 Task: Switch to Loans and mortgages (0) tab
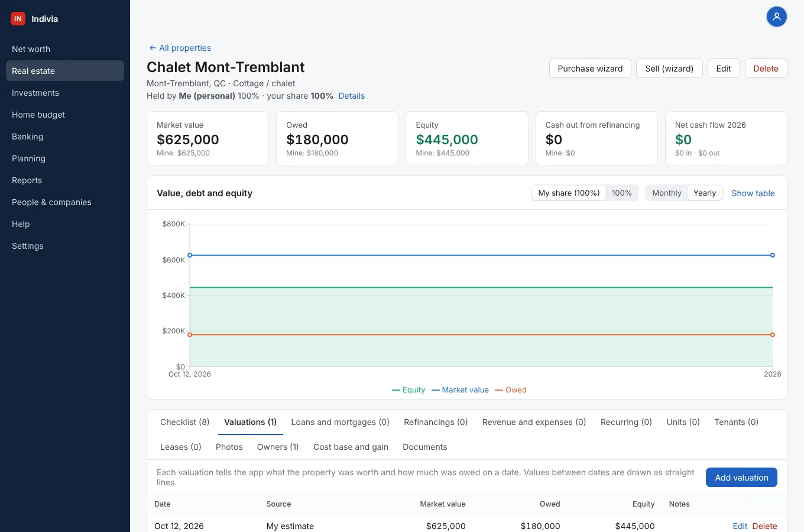click(340, 422)
